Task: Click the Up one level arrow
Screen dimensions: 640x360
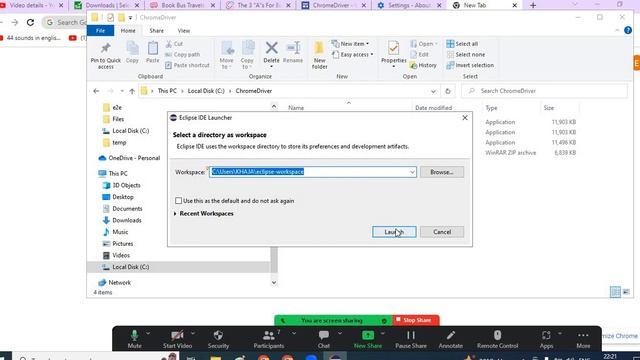Action: click(132, 91)
